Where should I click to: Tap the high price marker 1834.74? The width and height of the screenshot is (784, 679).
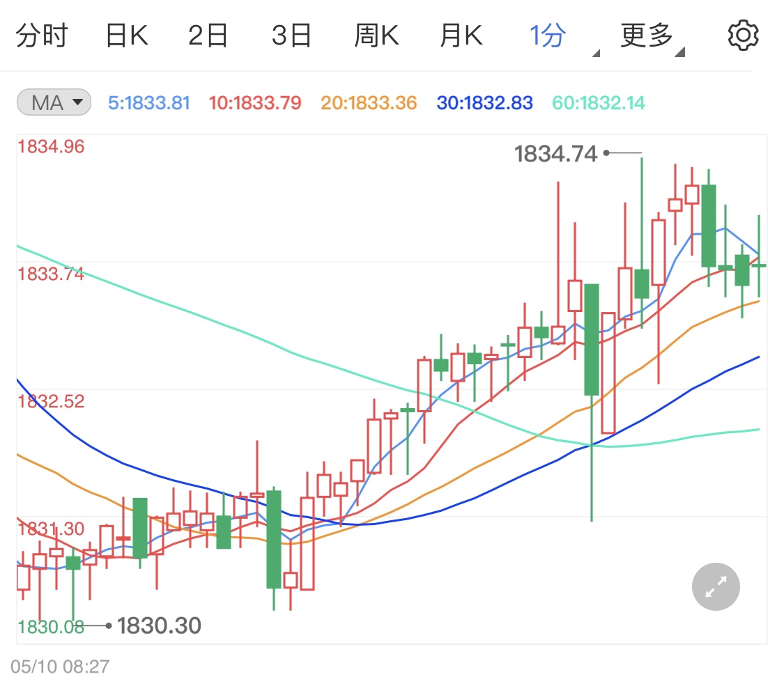point(555,154)
